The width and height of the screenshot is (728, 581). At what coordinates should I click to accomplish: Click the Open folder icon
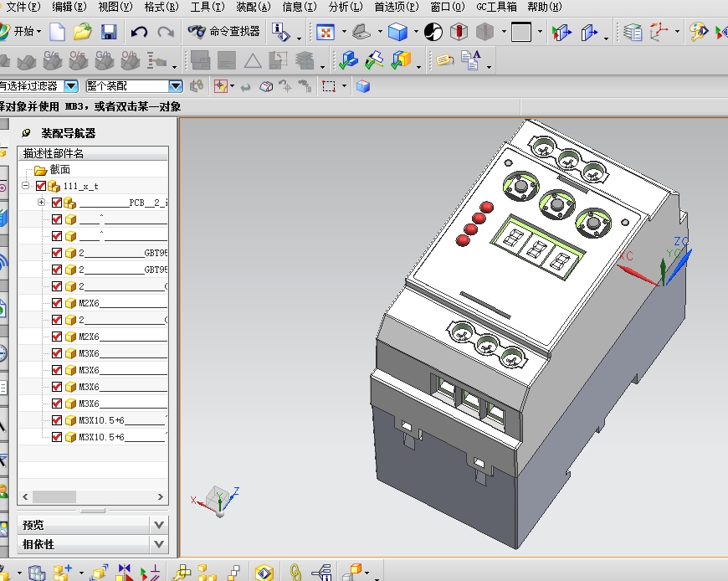tap(82, 33)
